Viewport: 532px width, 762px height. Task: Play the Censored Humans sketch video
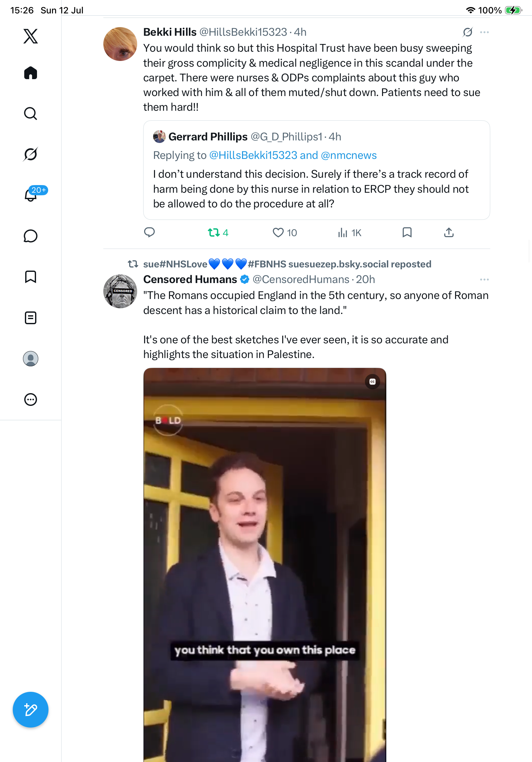pyautogui.click(x=265, y=565)
